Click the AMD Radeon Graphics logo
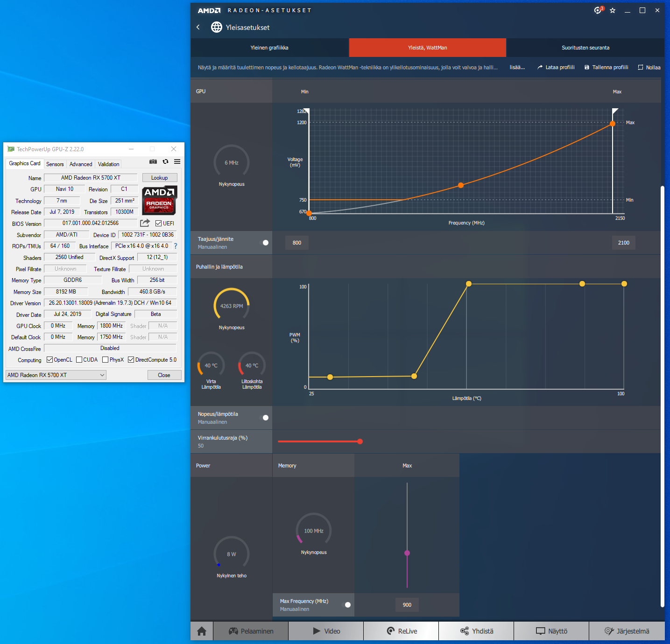This screenshot has width=670, height=644. coord(159,200)
